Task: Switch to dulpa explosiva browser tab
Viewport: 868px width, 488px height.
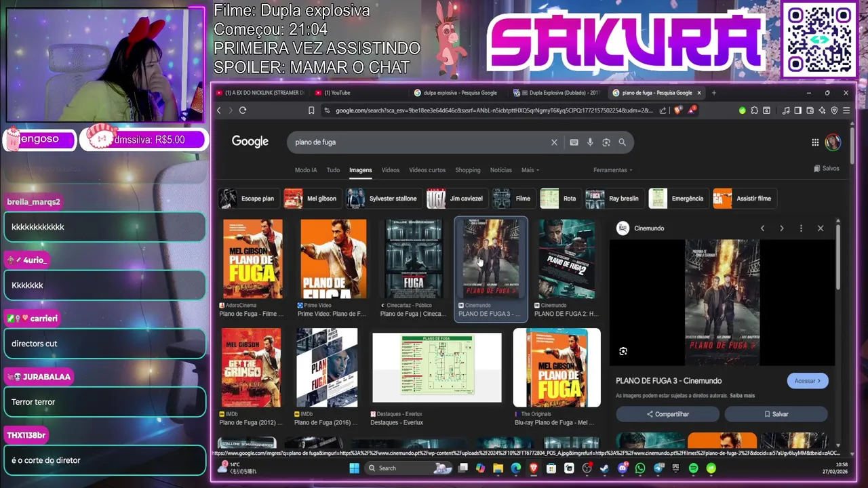Action: [x=456, y=93]
